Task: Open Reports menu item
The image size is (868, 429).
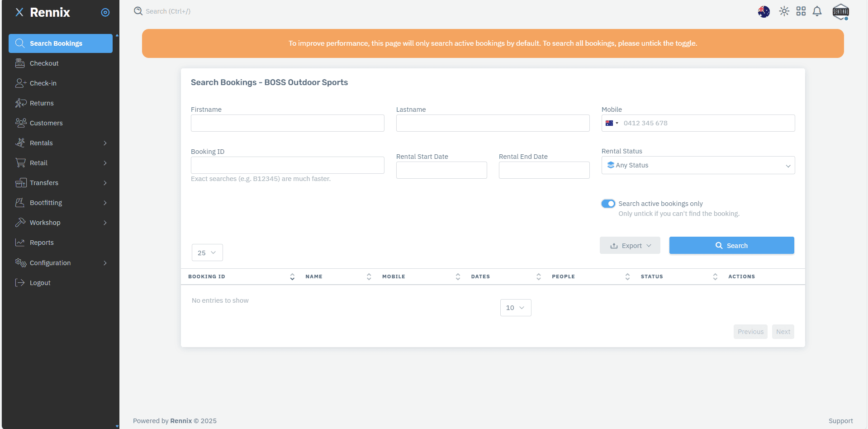Action: tap(61, 243)
